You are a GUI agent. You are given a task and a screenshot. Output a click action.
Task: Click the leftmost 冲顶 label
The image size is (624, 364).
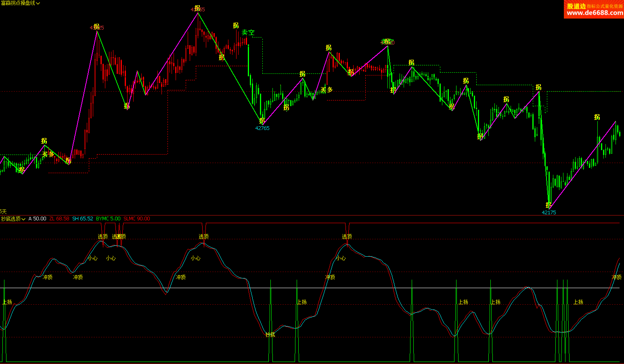click(x=48, y=277)
